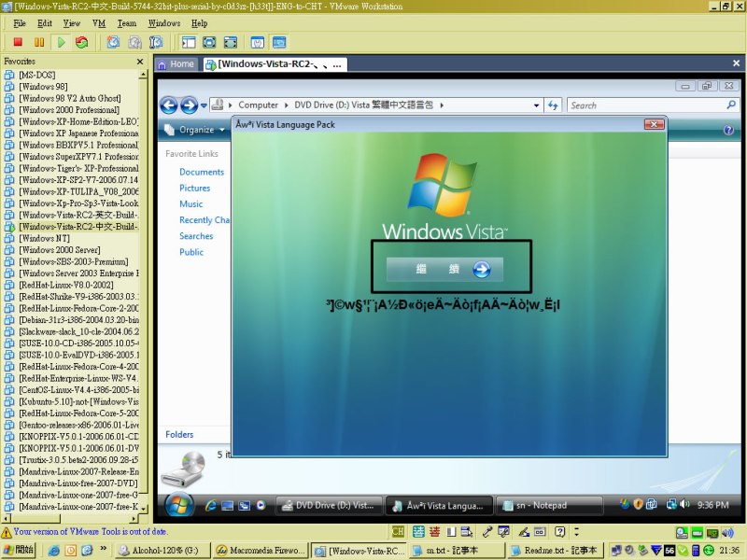
Task: Switch to the Home tab
Action: (176, 63)
